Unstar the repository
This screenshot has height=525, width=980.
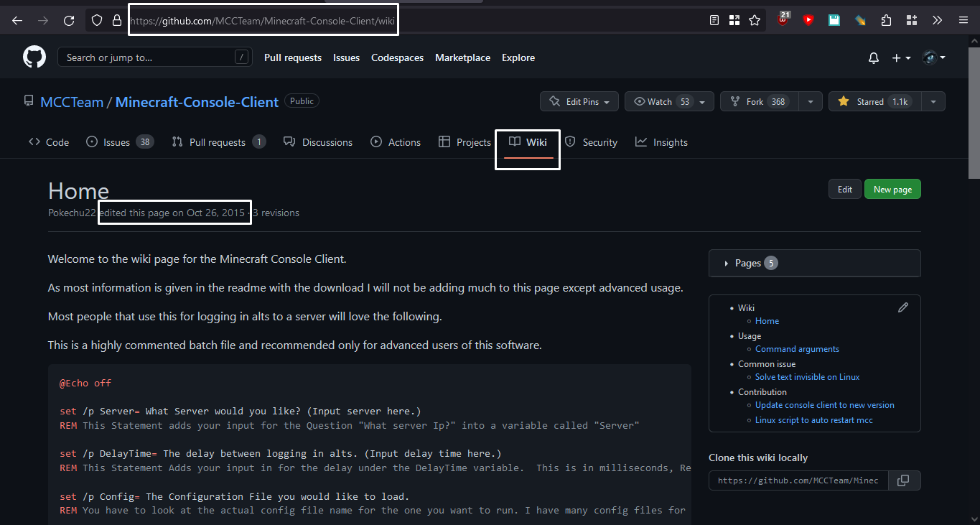pyautogui.click(x=874, y=101)
